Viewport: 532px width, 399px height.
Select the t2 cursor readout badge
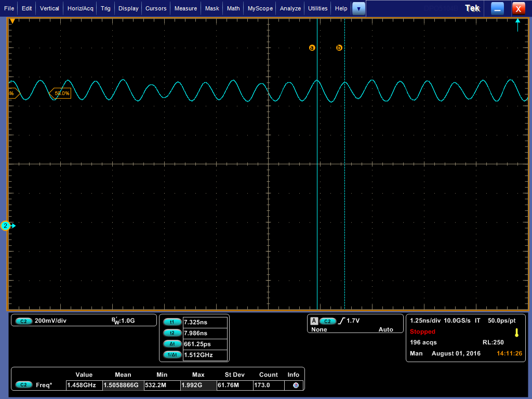click(172, 333)
